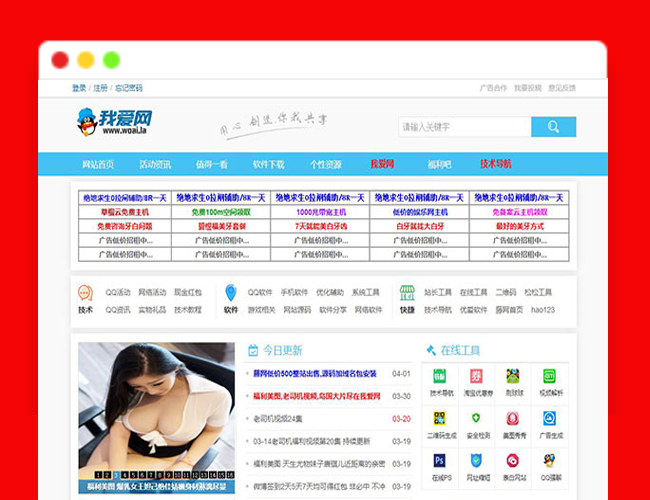Click the 技术教程 category link
Screen dimensions: 650x500
click(188, 310)
